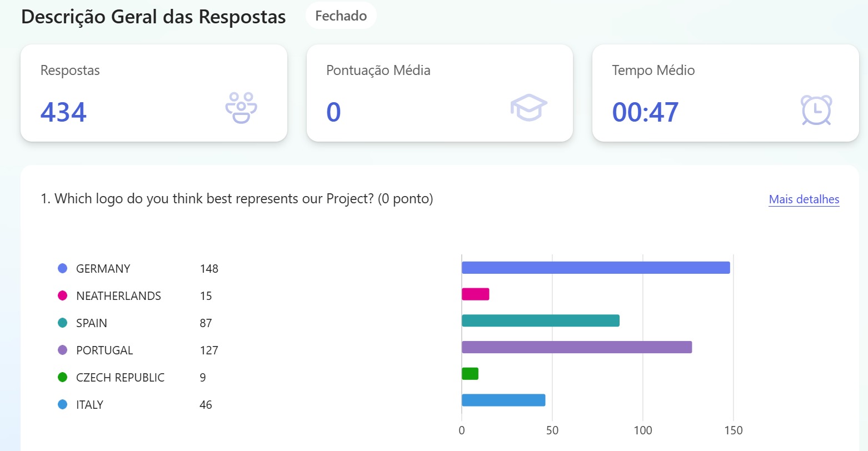This screenshot has width=868, height=451.
Task: Click the Neatherlands bar in the chart
Action: click(x=475, y=294)
